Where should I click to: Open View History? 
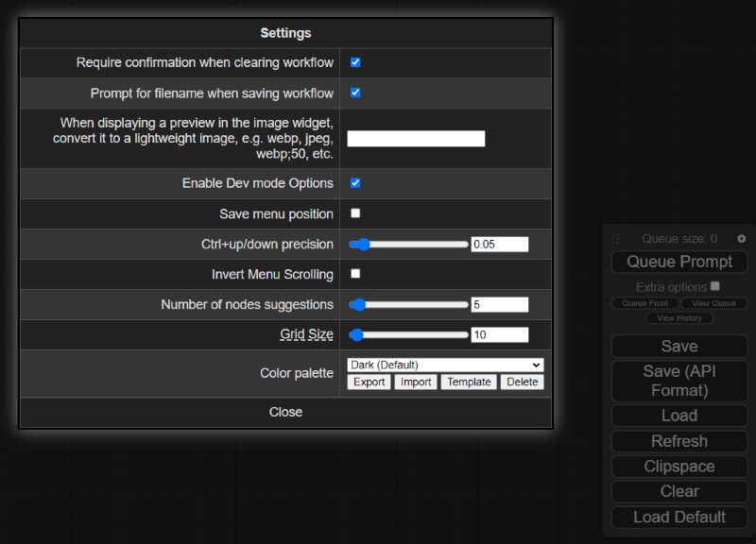pos(679,317)
